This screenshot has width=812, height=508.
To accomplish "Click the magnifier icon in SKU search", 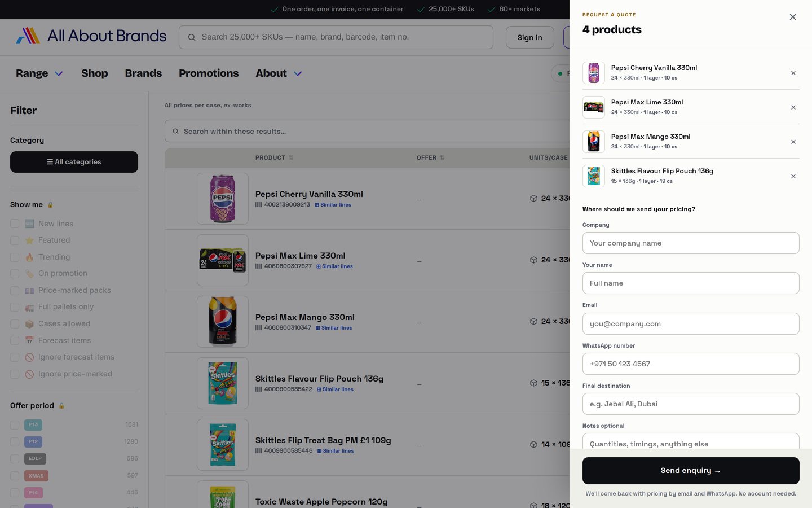I will (192, 37).
